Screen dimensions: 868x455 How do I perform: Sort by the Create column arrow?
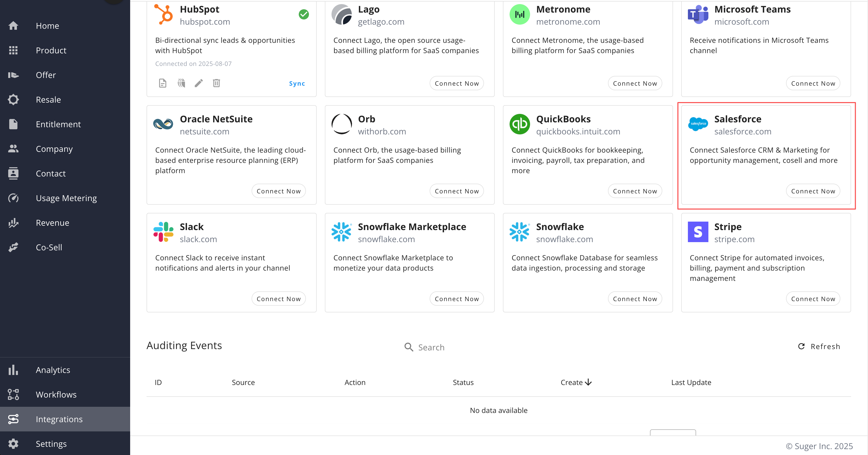[588, 382]
